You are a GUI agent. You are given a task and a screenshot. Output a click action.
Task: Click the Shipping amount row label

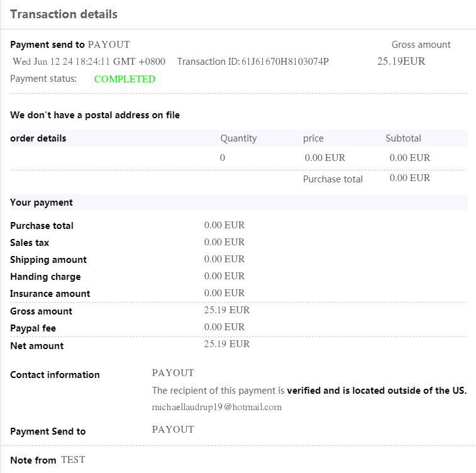click(x=48, y=260)
